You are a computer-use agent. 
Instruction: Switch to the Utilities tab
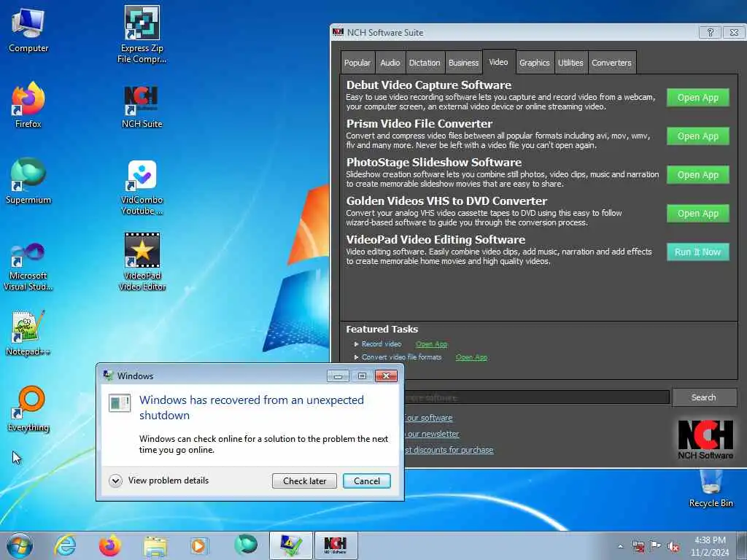pyautogui.click(x=570, y=63)
